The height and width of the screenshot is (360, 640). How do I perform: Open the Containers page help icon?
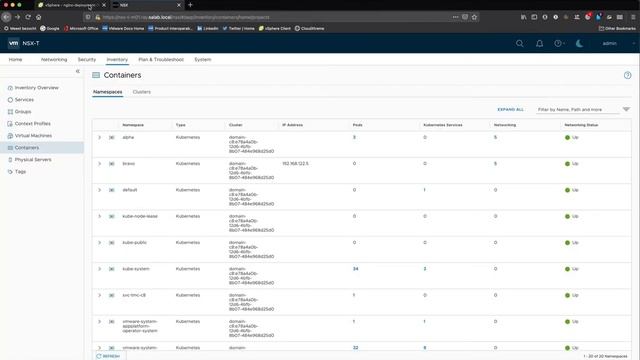627,75
